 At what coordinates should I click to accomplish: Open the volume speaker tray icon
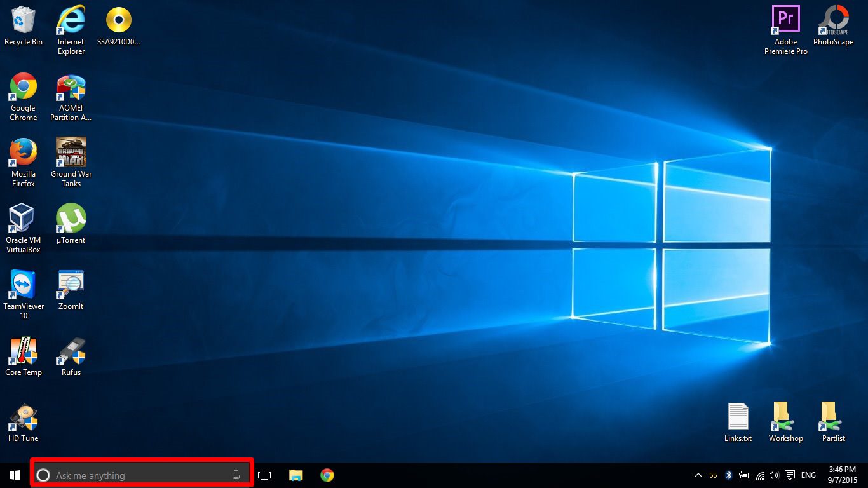(x=774, y=475)
